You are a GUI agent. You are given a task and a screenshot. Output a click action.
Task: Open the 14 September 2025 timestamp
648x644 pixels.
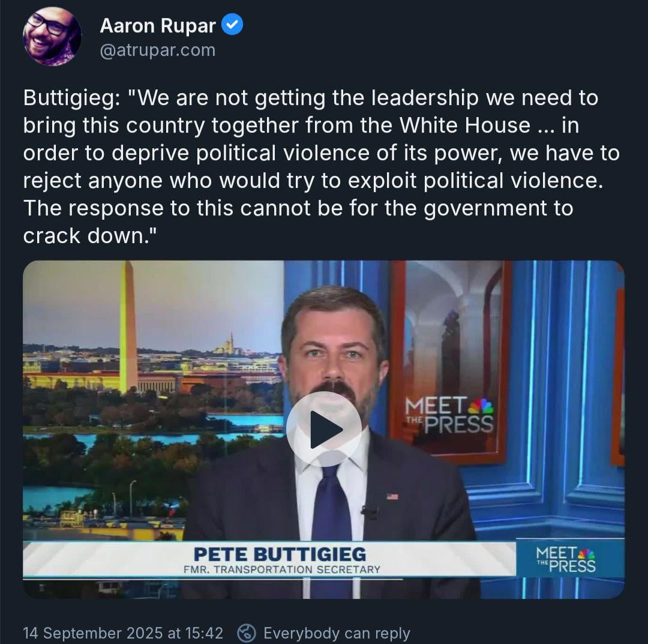point(123,633)
